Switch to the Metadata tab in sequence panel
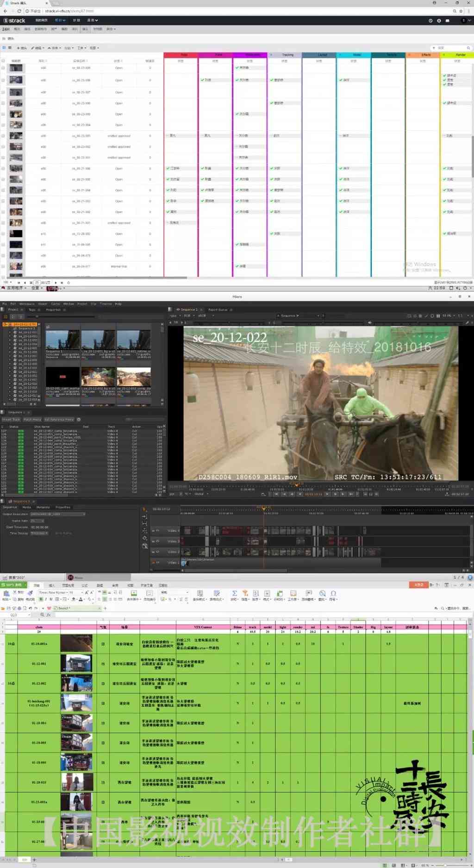This screenshot has width=474, height=868. [x=43, y=507]
